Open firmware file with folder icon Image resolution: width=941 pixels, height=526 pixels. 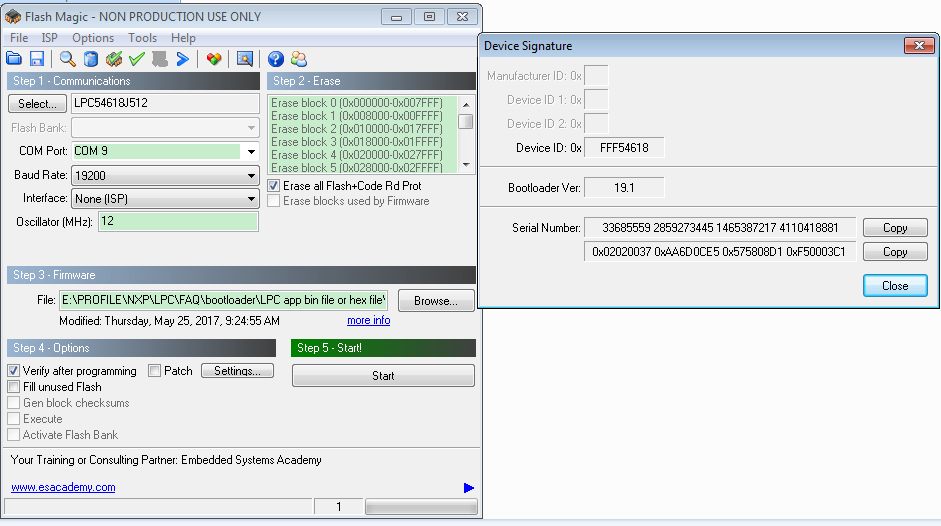click(x=14, y=59)
